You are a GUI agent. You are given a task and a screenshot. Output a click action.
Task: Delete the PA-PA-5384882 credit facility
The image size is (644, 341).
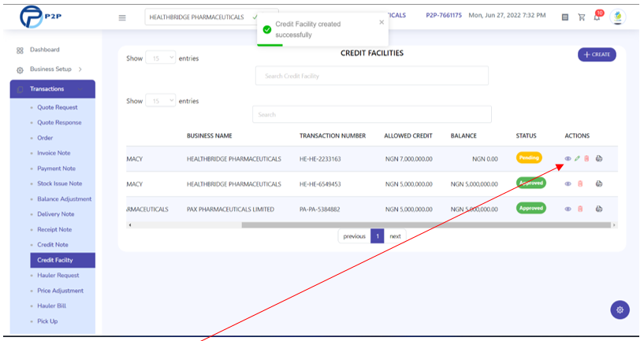coord(580,209)
